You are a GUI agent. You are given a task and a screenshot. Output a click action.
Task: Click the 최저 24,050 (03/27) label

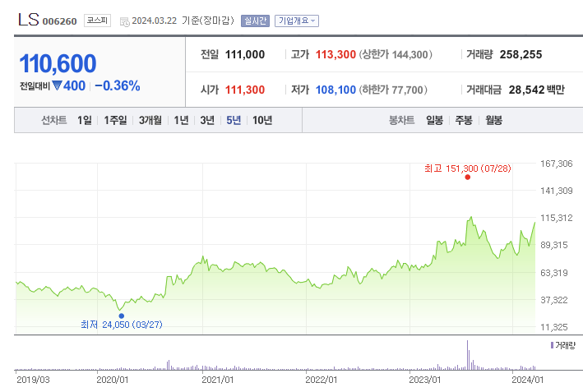coord(122,325)
